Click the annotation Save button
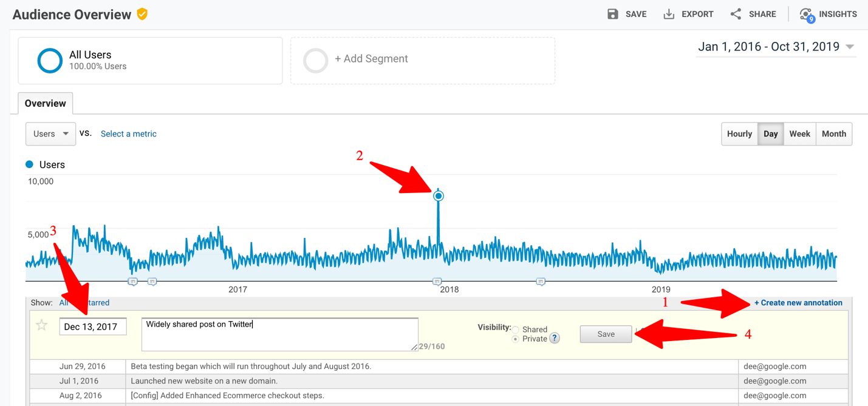 tap(606, 334)
